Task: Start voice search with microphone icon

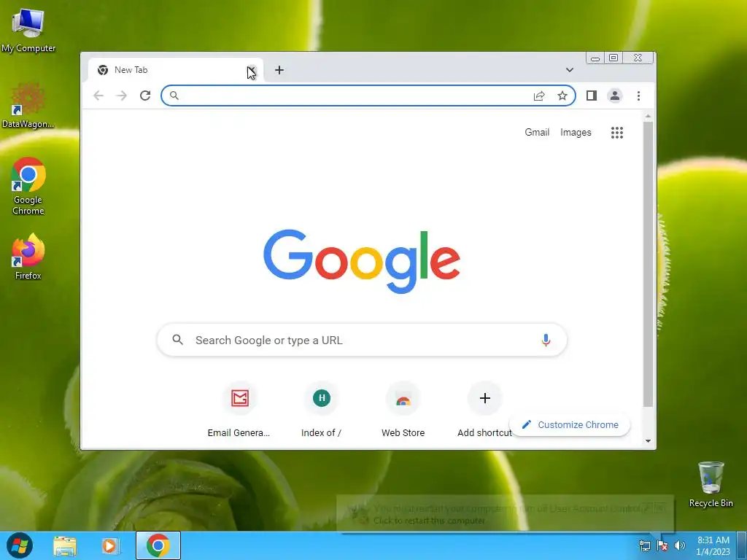Action: [546, 340]
